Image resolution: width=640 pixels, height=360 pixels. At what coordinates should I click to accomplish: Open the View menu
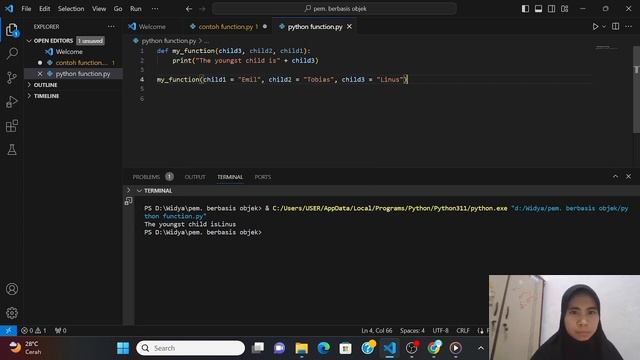(99, 9)
